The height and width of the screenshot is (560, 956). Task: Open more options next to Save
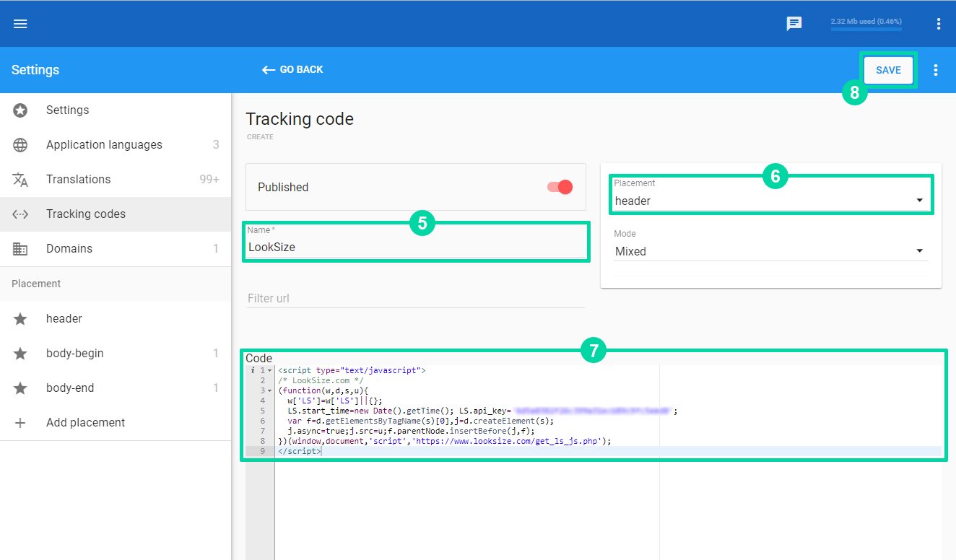[x=936, y=70]
